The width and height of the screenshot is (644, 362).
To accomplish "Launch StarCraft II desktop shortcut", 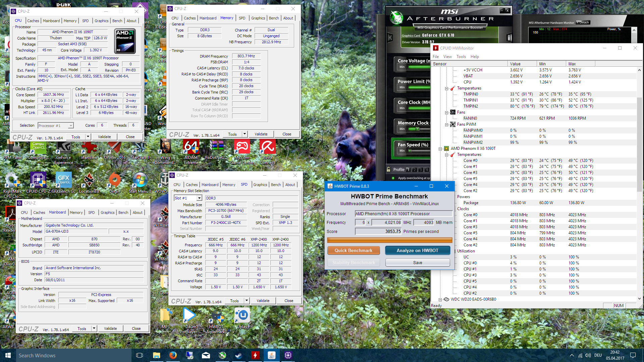I will click(x=140, y=150).
